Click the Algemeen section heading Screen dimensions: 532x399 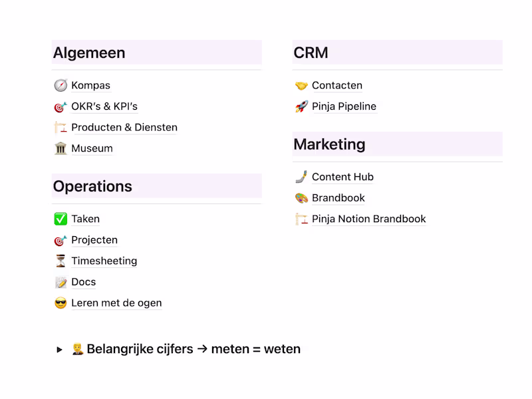coord(90,53)
